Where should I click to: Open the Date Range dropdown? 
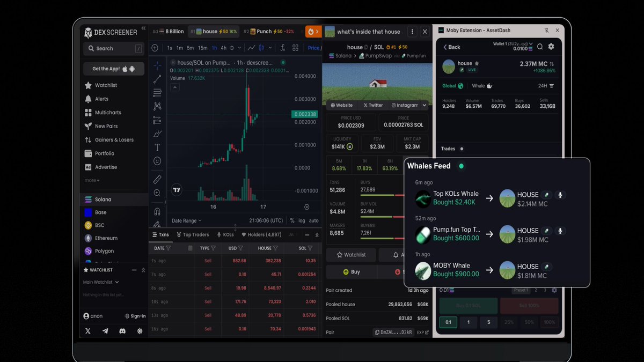[x=187, y=220]
